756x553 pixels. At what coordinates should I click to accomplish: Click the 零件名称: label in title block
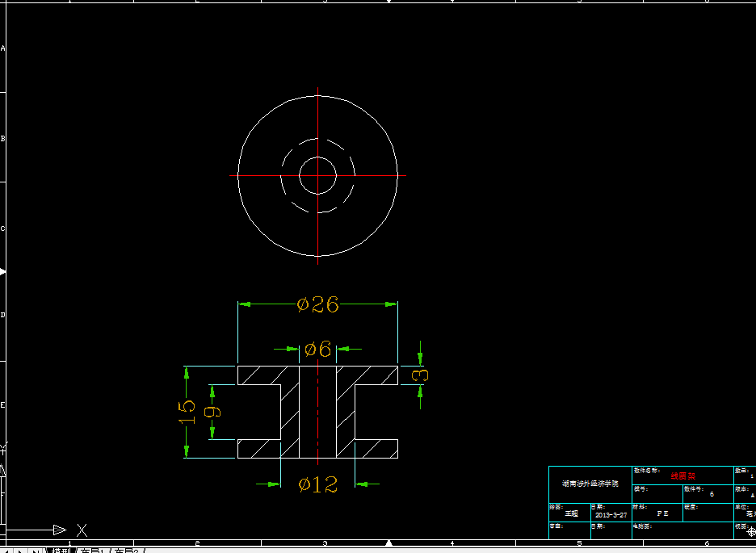(646, 470)
